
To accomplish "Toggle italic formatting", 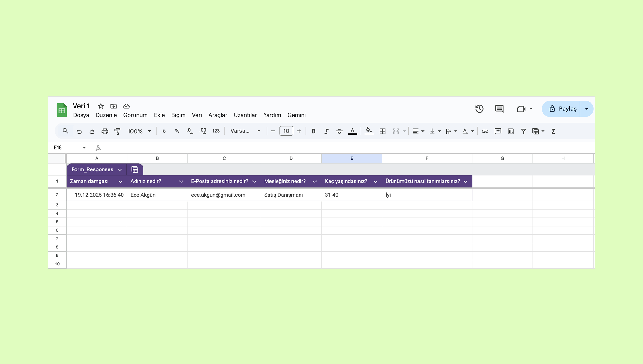I will [326, 131].
